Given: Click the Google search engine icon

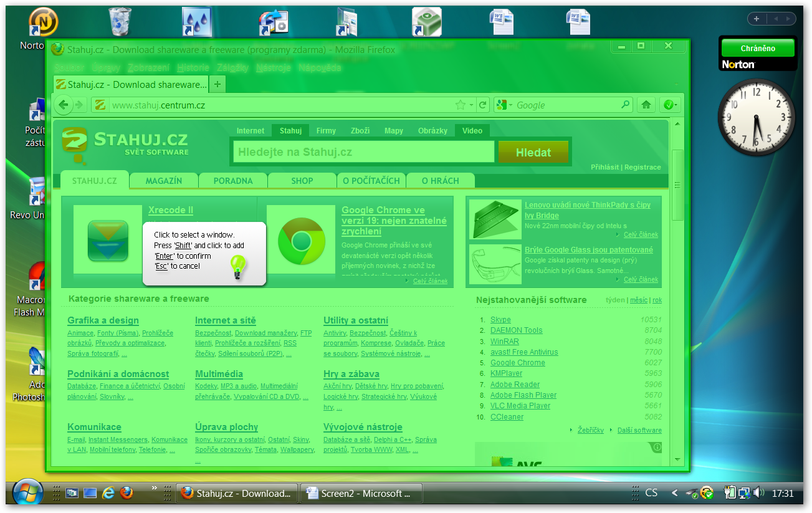Looking at the screenshot, I should (502, 105).
